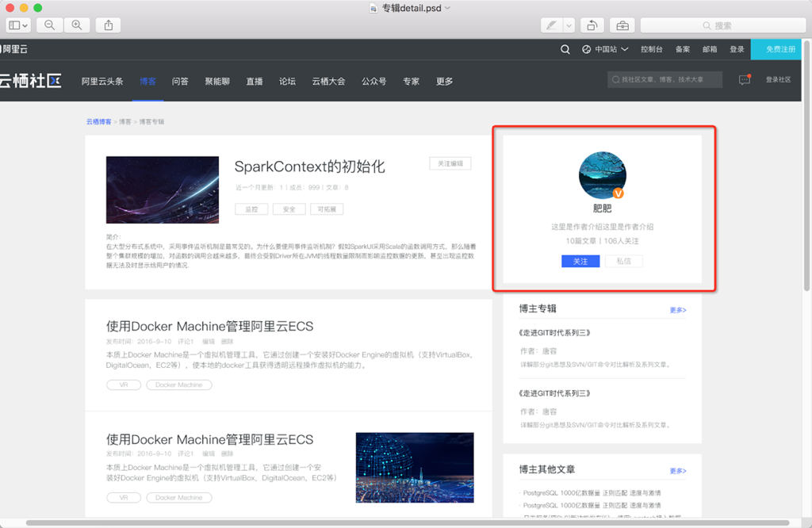Viewport: 812px width, 528px height.
Task: Show the markup toolbox icon
Action: [622, 25]
